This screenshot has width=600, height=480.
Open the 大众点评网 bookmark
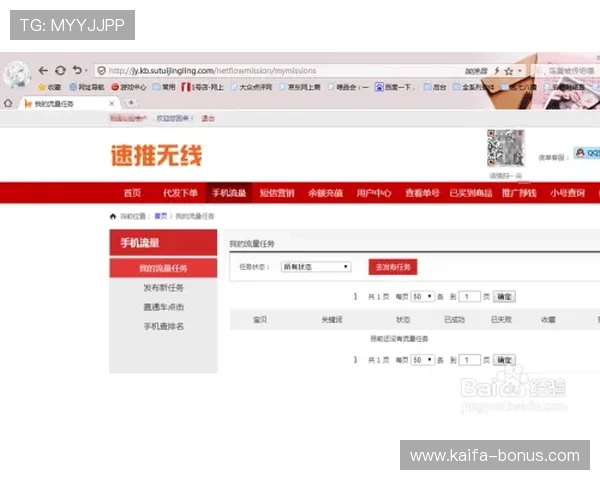(251, 87)
